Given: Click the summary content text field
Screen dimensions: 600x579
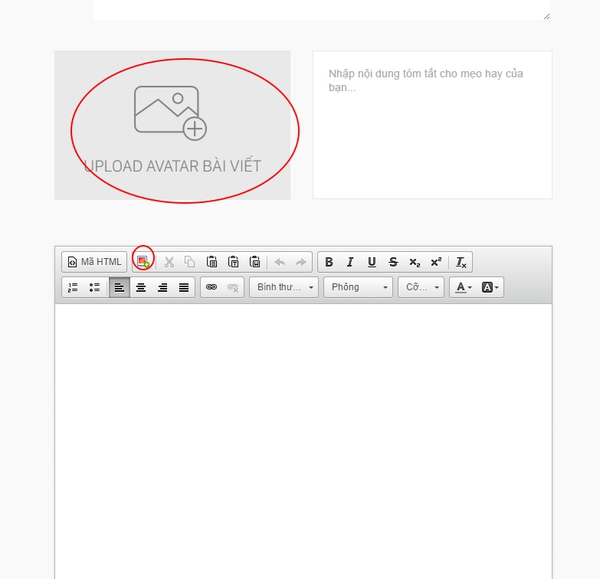Looking at the screenshot, I should click(x=432, y=125).
